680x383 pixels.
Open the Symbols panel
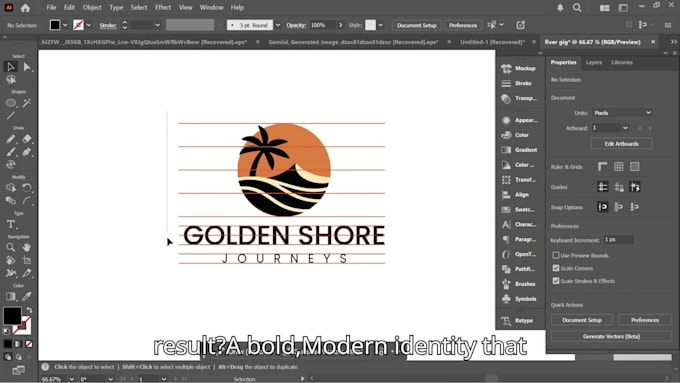(519, 299)
